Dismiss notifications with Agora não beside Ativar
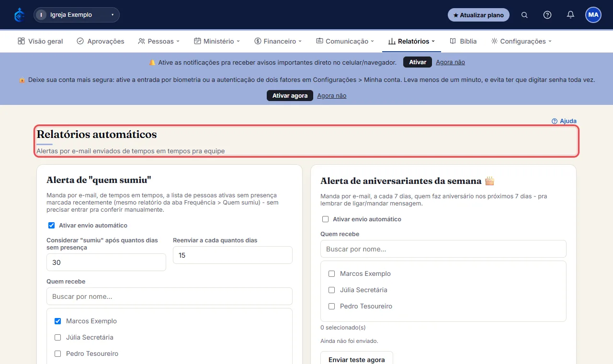This screenshot has width=613, height=364. point(450,62)
